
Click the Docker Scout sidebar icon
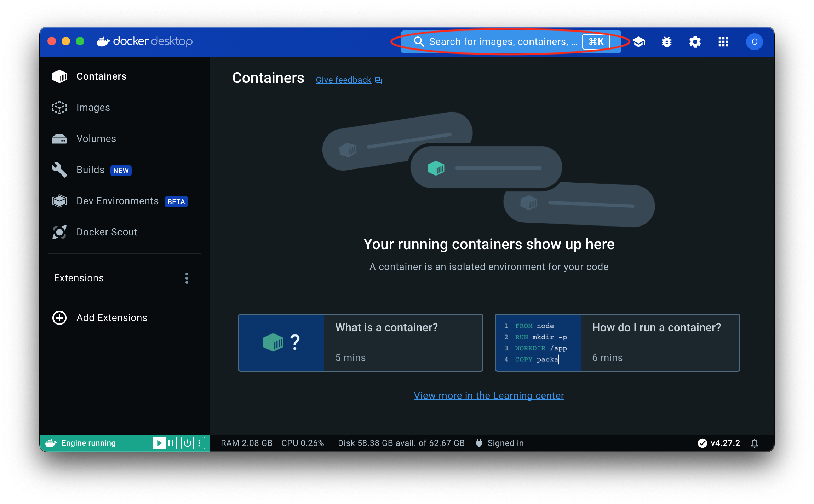click(x=59, y=232)
